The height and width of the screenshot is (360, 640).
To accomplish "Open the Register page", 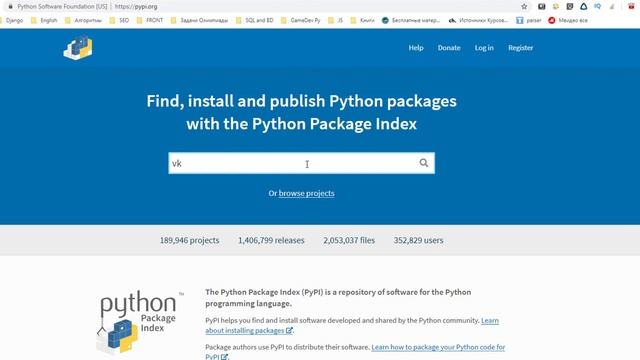I will pos(520,48).
